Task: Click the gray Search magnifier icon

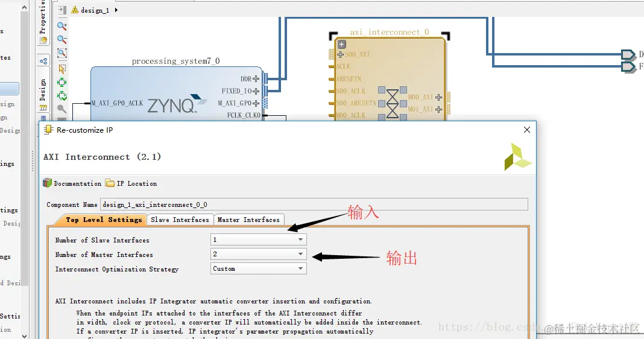Action: coord(62,109)
